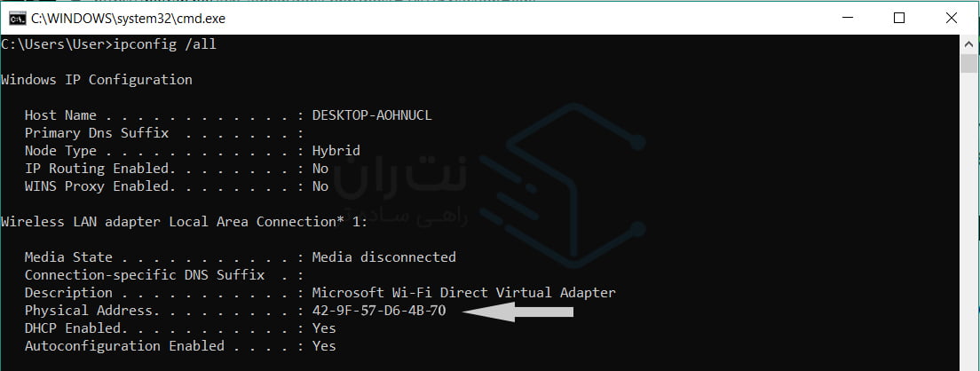Click the scrollbar up arrow
980x371 pixels.
pyautogui.click(x=970, y=42)
